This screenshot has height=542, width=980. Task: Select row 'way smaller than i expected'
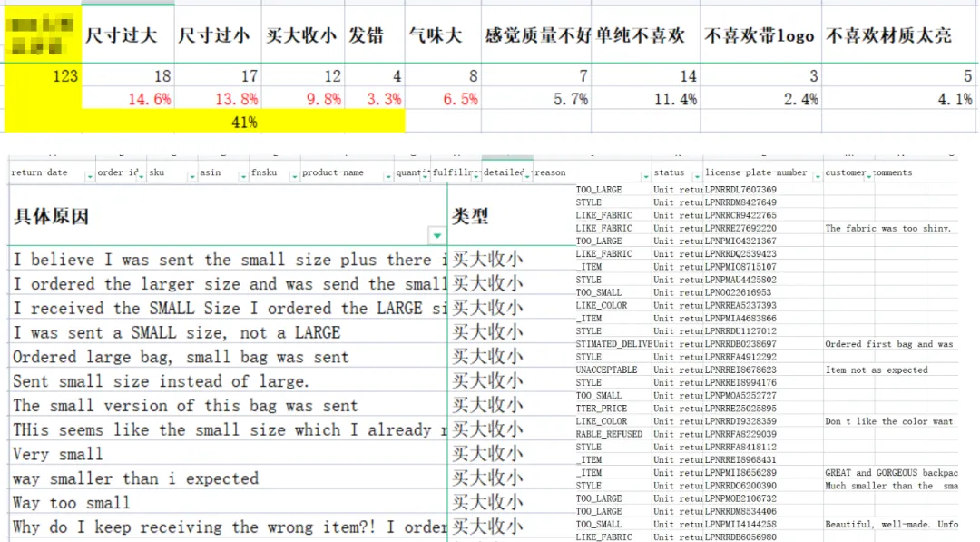(x=228, y=478)
